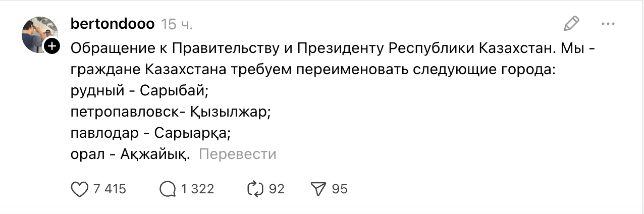
Task: Click the 92 reposts count
Action: click(277, 189)
